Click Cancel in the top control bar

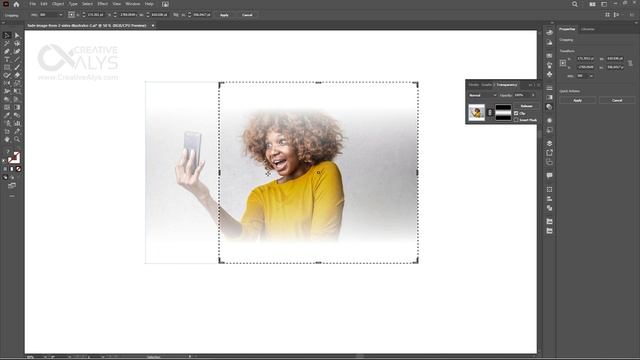[247, 15]
